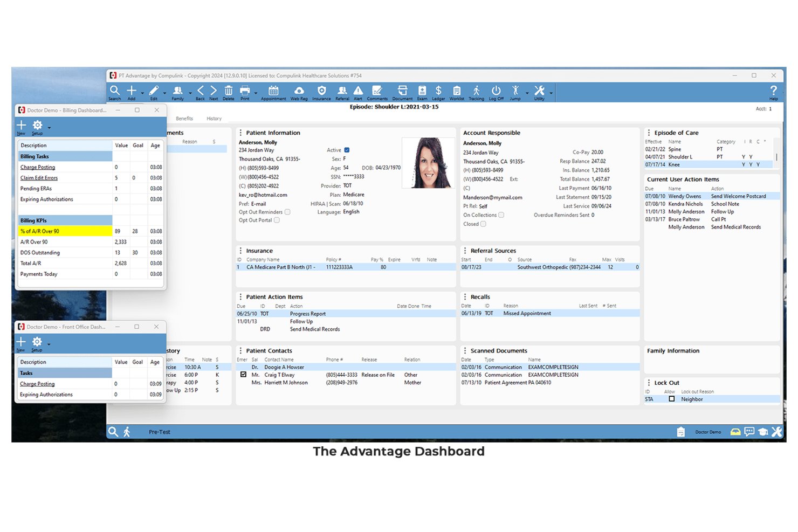Open Charge Posting link in Front Office Dashboard
Screen dimensions: 798x532
coord(37,384)
